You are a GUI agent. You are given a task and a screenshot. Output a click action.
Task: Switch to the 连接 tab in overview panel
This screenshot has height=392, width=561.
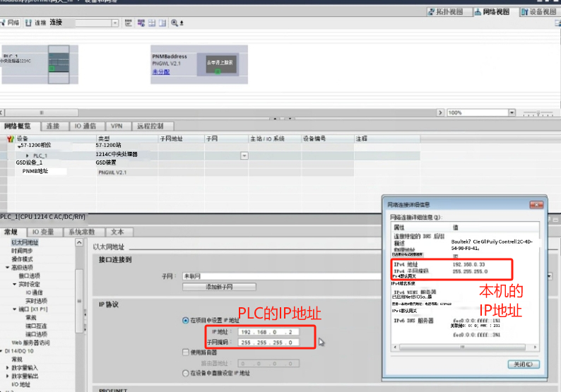click(x=53, y=126)
